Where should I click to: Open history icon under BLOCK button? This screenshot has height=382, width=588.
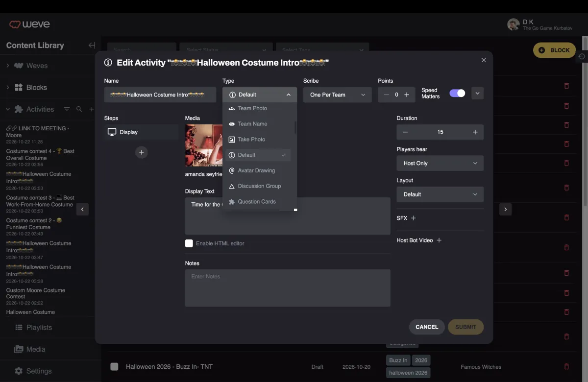[x=582, y=56]
